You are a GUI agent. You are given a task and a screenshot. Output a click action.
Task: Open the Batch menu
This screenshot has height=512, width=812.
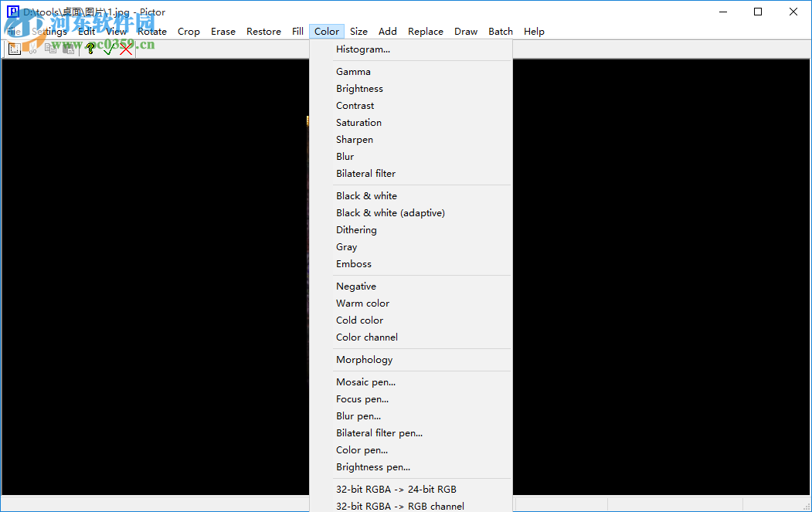(x=501, y=32)
